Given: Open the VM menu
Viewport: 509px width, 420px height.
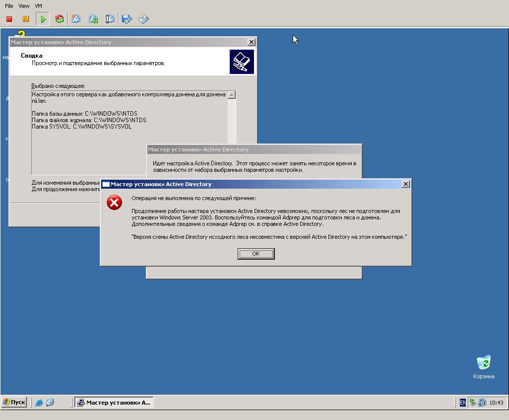Looking at the screenshot, I should [x=38, y=6].
